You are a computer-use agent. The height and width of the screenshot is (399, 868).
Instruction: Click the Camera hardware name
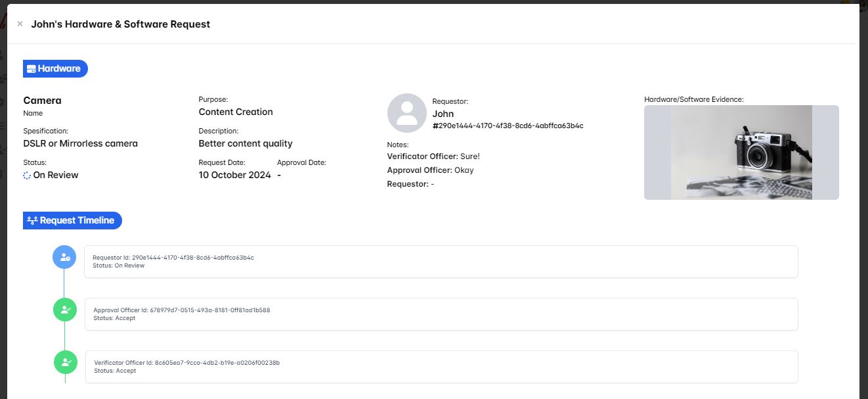[42, 101]
